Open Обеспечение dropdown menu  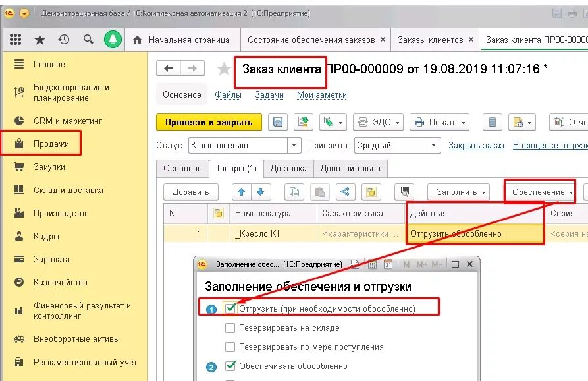tap(540, 192)
